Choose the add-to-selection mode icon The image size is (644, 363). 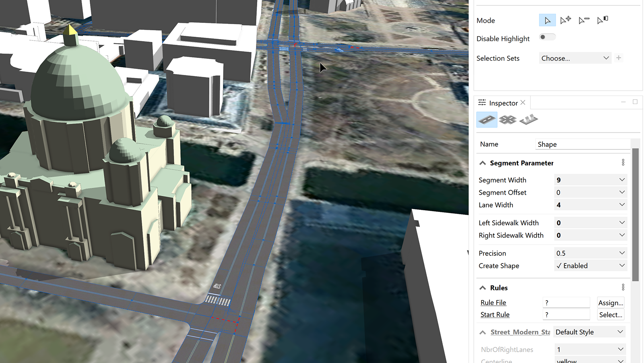click(566, 20)
